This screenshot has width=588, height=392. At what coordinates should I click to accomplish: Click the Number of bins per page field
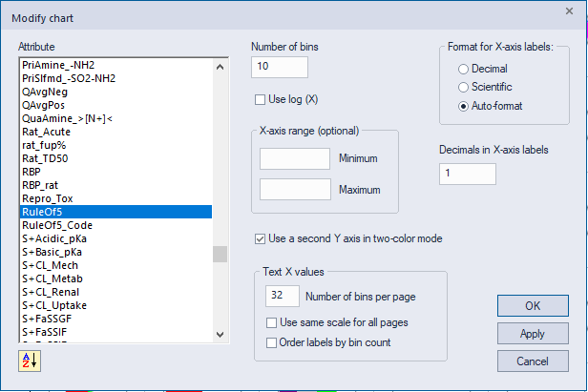coord(283,296)
